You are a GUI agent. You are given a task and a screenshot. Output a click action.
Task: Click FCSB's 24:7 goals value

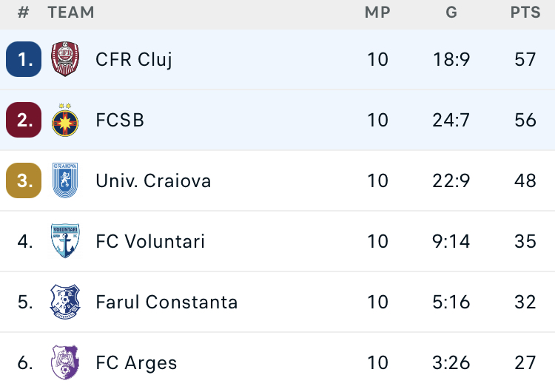[451, 120]
